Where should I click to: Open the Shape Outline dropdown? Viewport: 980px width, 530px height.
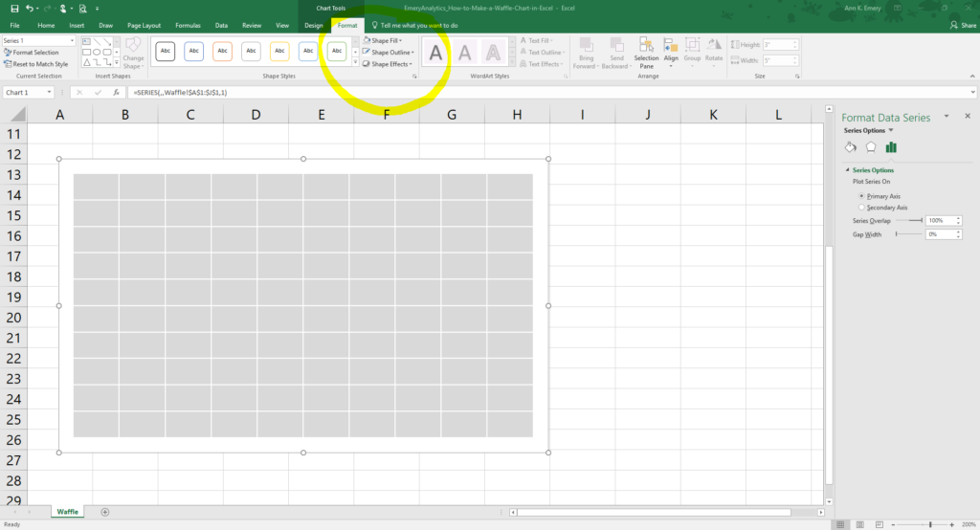389,53
